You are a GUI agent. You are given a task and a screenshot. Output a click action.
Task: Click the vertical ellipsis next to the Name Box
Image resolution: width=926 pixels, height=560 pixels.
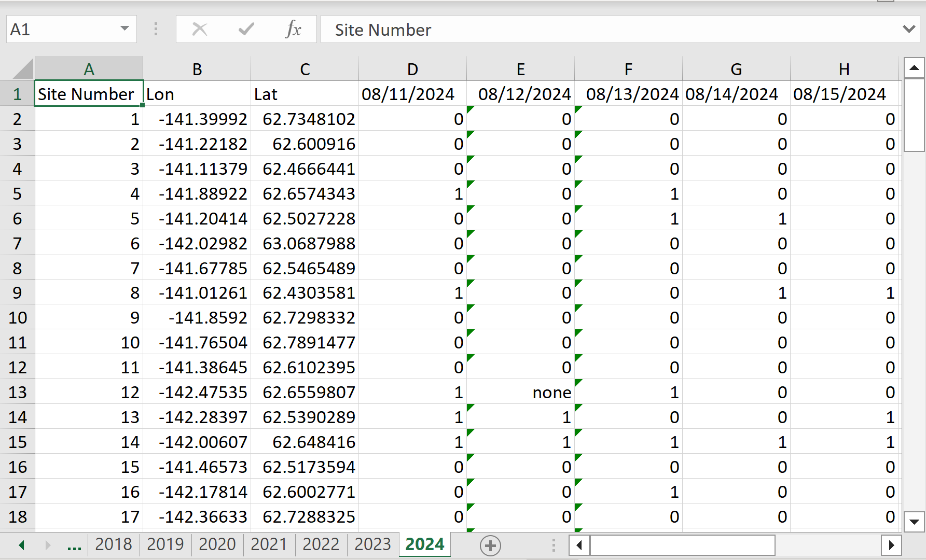pyautogui.click(x=155, y=29)
